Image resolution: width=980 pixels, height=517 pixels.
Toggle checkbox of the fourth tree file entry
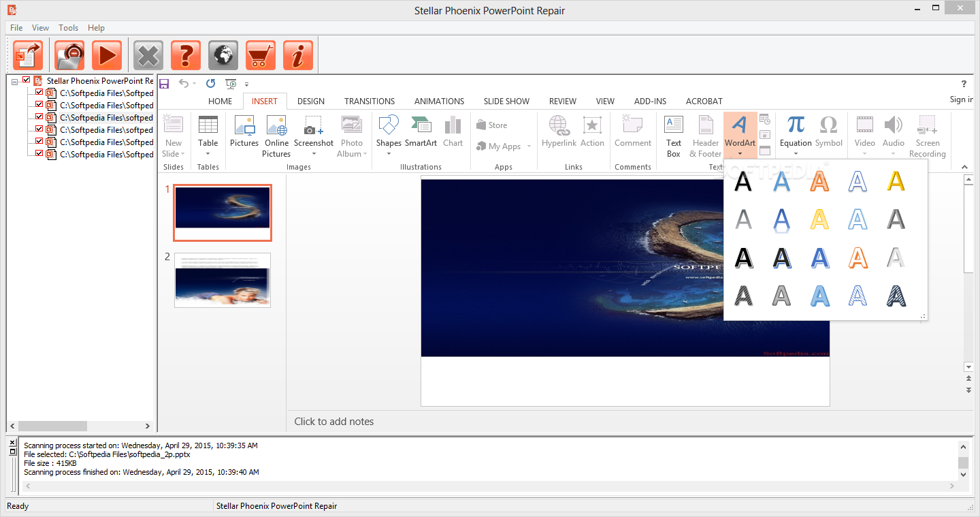[39, 129]
